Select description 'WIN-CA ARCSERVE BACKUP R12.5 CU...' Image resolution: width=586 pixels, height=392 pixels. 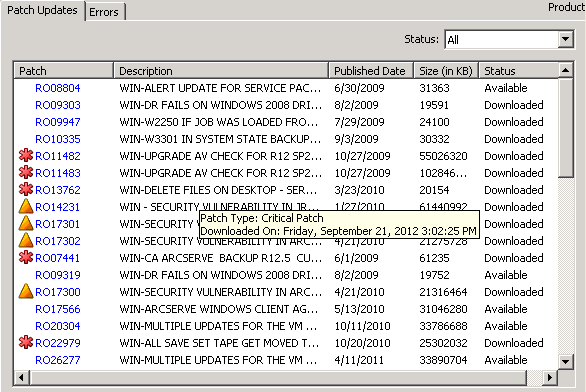[x=220, y=258]
